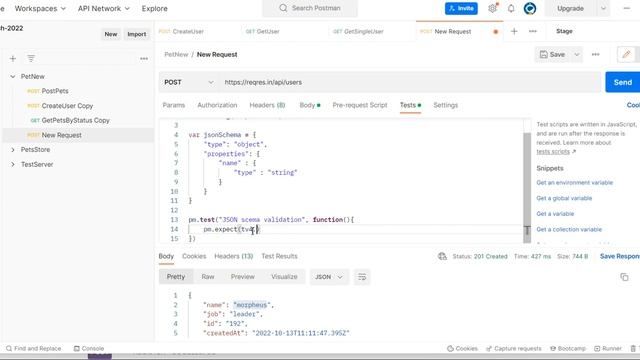Viewport: 640px width, 360px height.
Task: Click the search magnifier in Search Postman
Action: pyautogui.click(x=283, y=8)
